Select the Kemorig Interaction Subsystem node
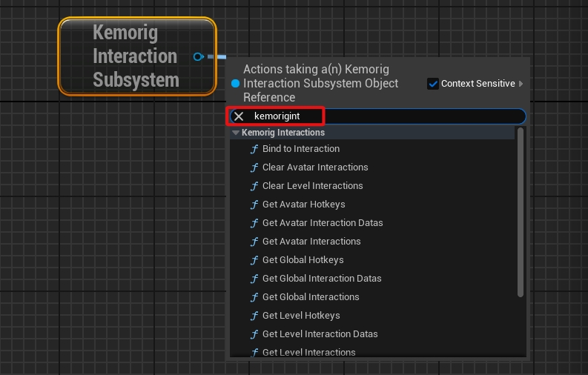This screenshot has height=375, width=588. (136, 56)
